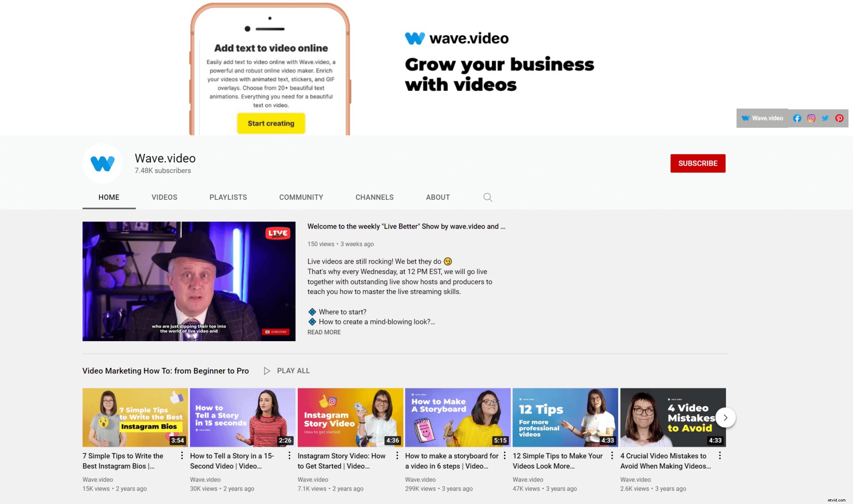Open options menu on the 4 Video Mistakes video
The height and width of the screenshot is (504, 853).
click(719, 456)
